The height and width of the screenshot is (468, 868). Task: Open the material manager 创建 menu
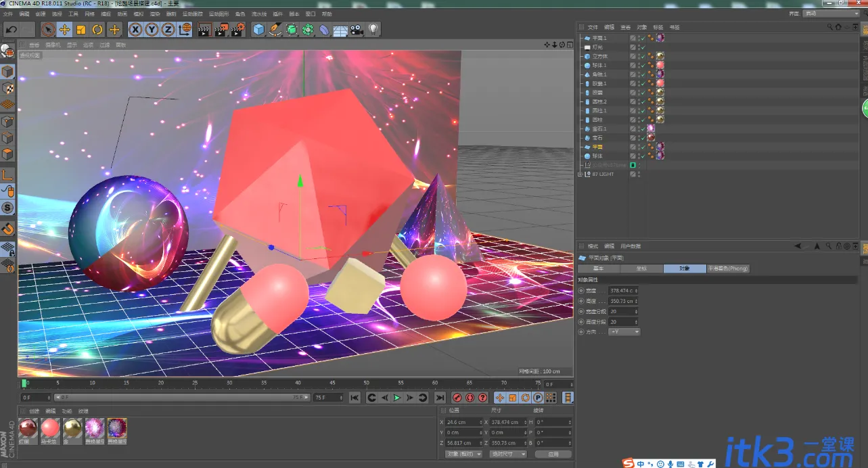point(34,411)
